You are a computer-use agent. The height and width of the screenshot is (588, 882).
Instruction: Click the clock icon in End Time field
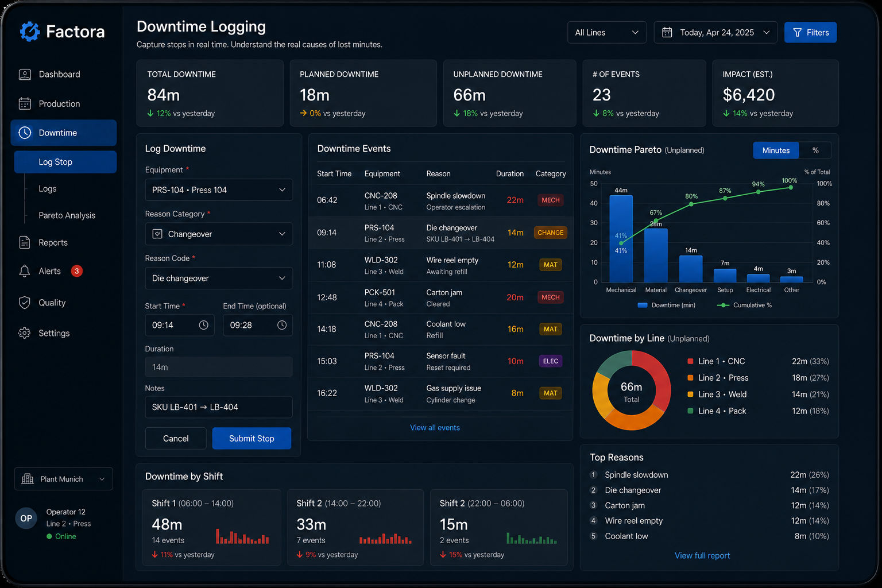(282, 325)
